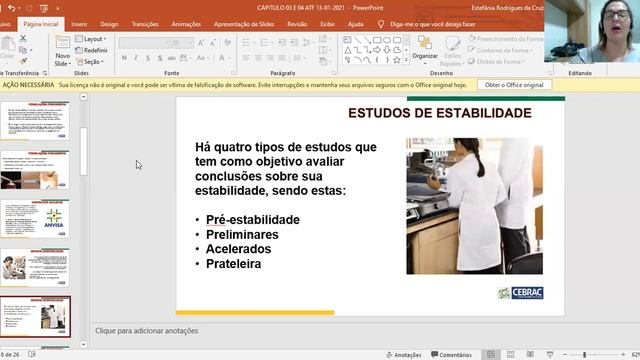Toggle italic formatting button
The height and width of the screenshot is (360, 640).
(136, 58)
